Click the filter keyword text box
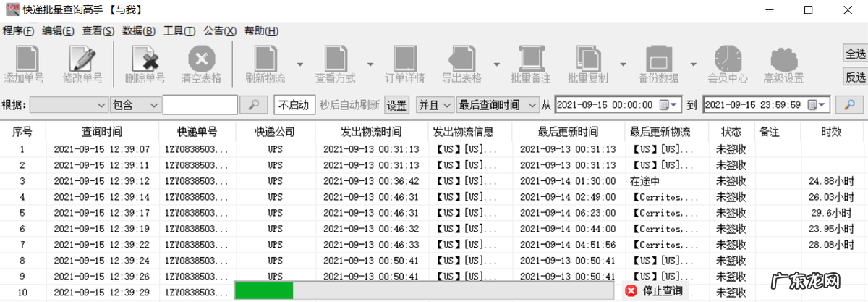868x302 pixels. (200, 105)
